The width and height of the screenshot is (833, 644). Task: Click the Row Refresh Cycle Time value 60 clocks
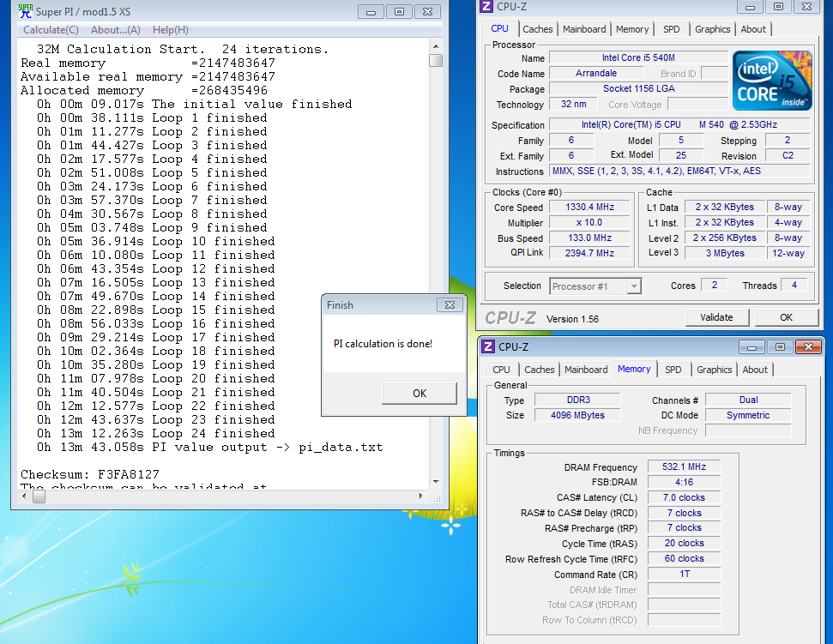(x=684, y=558)
